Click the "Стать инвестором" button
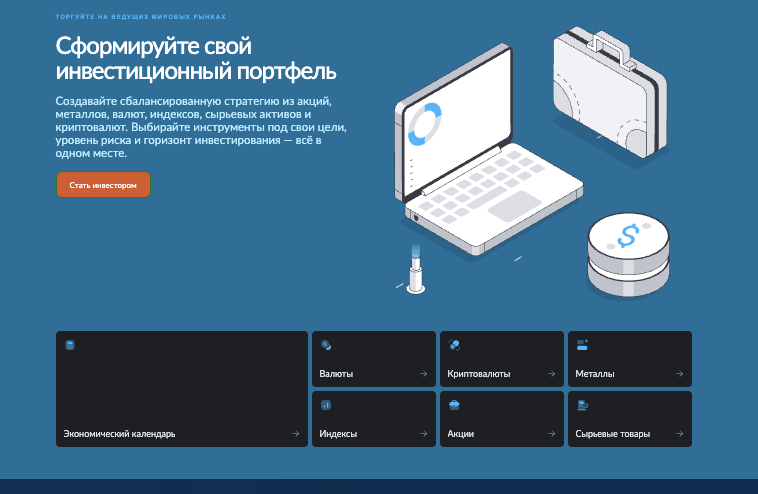Image resolution: width=758 pixels, height=494 pixels. point(103,185)
